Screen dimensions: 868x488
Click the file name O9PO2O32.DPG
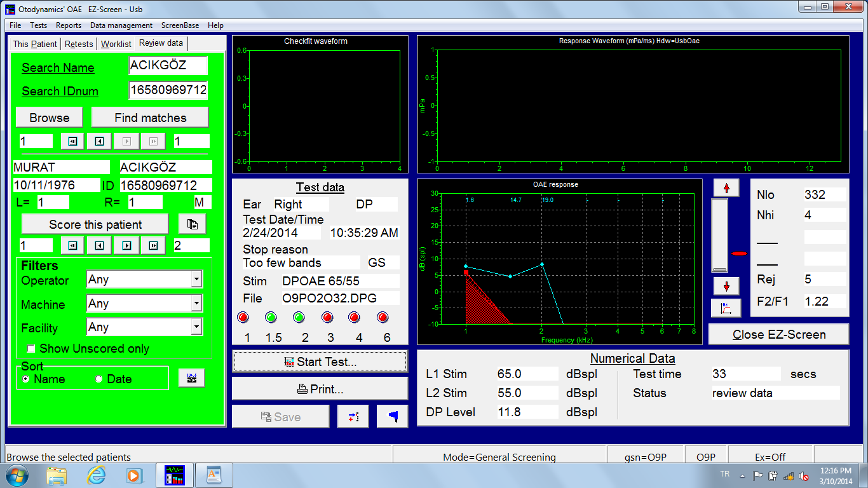(340, 298)
